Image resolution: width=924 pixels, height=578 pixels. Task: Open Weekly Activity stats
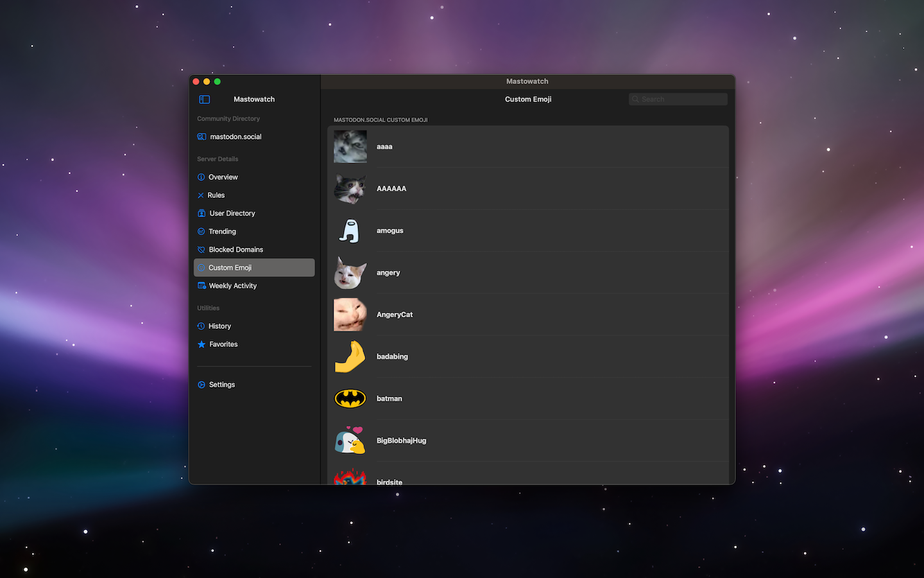(x=254, y=286)
